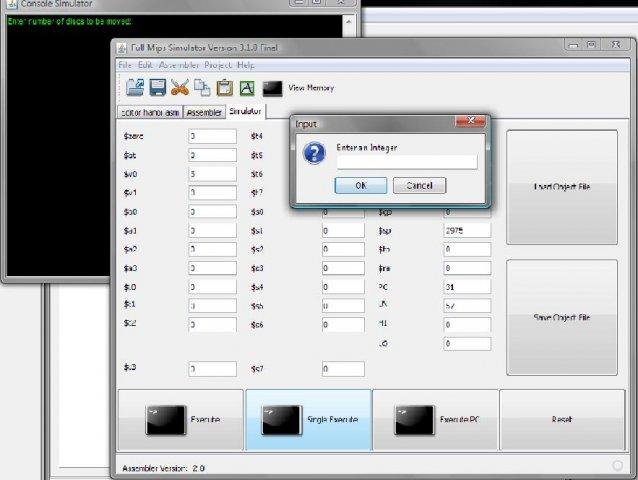Click the Java icon in simulator title bar
Image resolution: width=638 pixels, height=480 pixels.
[122, 48]
